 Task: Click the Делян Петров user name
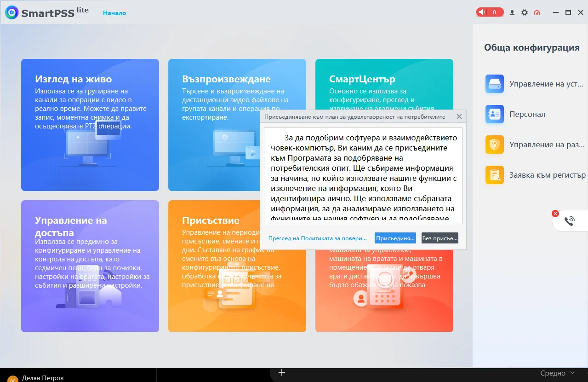(x=43, y=378)
